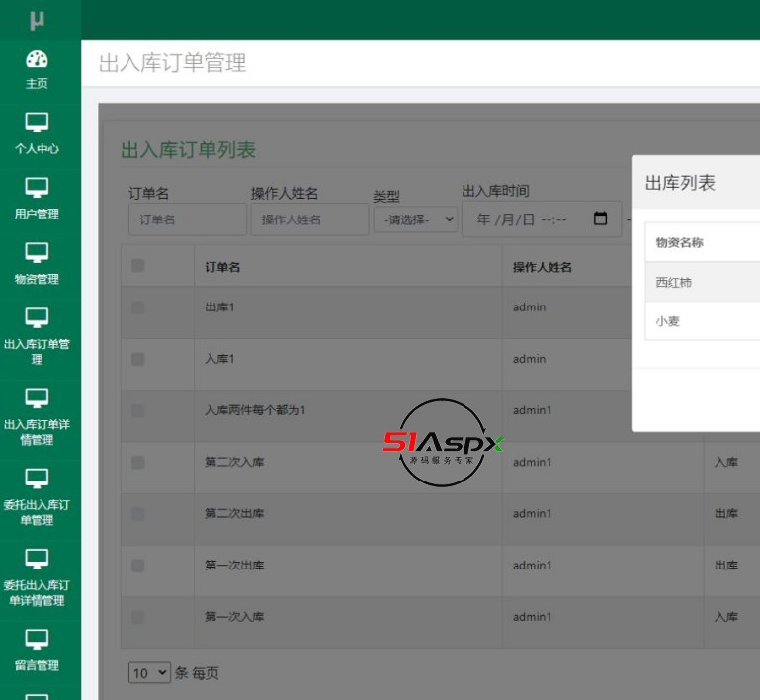Click order name 第一次出库
Viewport: 760px width, 700px height.
pyautogui.click(x=234, y=566)
